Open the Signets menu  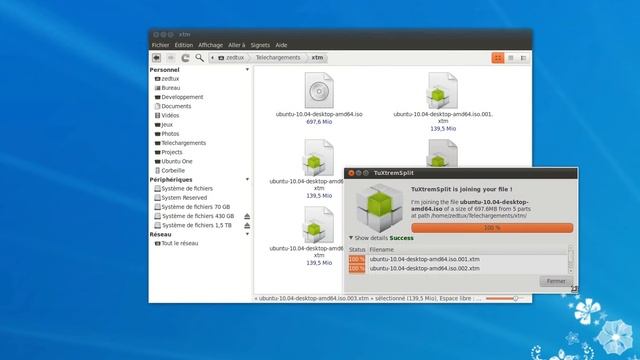point(260,45)
